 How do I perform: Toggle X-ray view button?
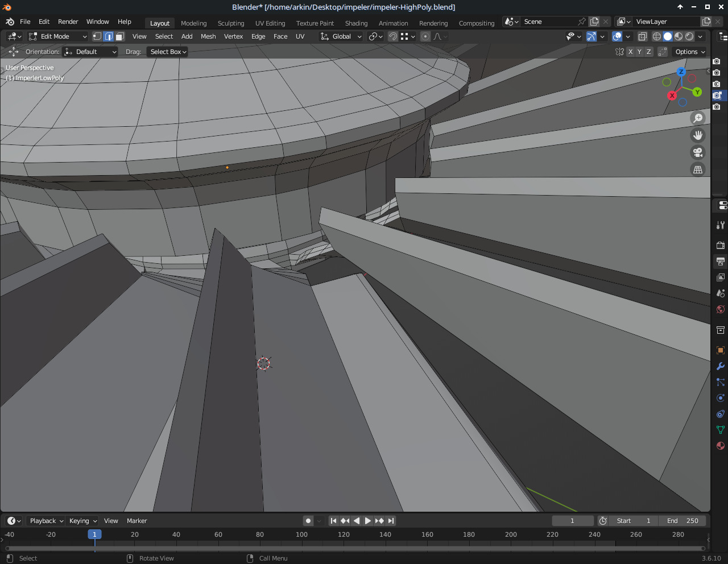click(642, 36)
